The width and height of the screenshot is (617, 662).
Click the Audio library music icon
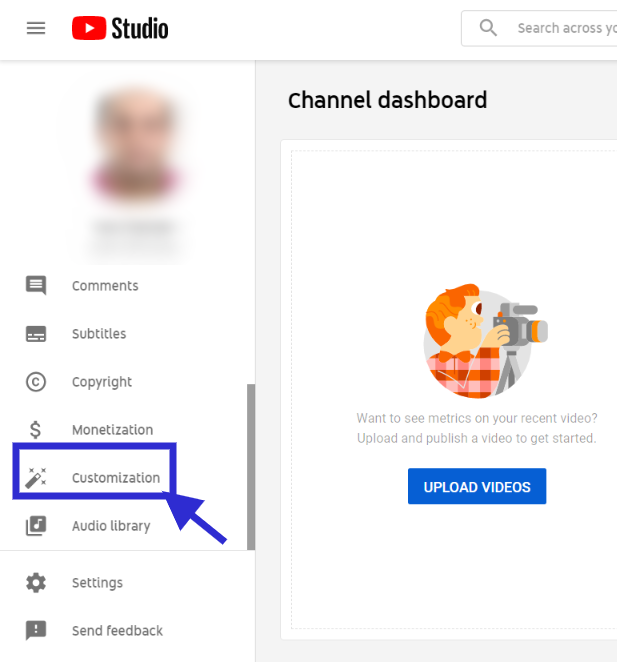tap(36, 526)
